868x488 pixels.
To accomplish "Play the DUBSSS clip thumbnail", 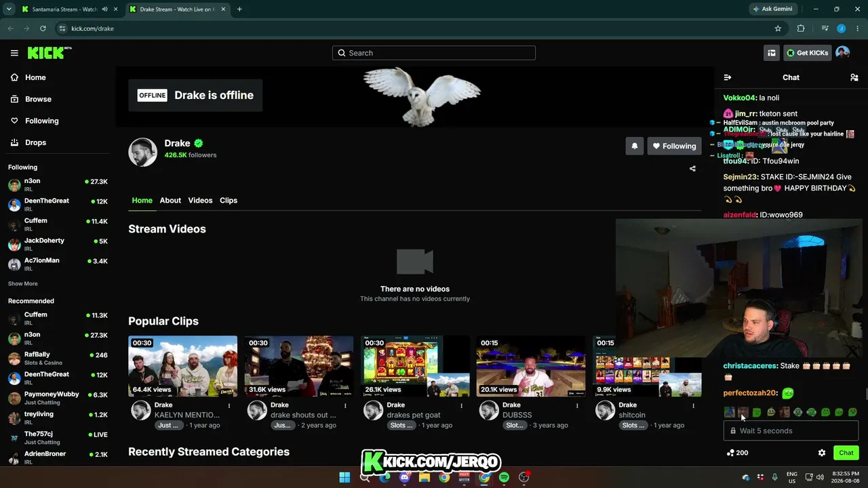I will (x=531, y=366).
